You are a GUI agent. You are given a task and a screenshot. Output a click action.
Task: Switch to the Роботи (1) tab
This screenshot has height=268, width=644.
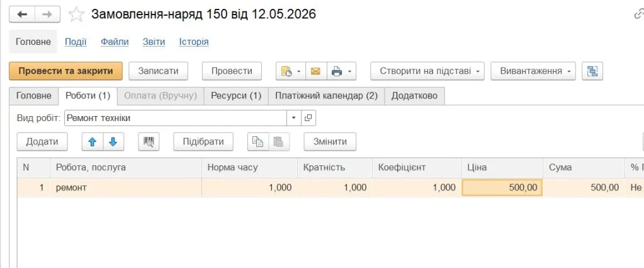coord(88,96)
